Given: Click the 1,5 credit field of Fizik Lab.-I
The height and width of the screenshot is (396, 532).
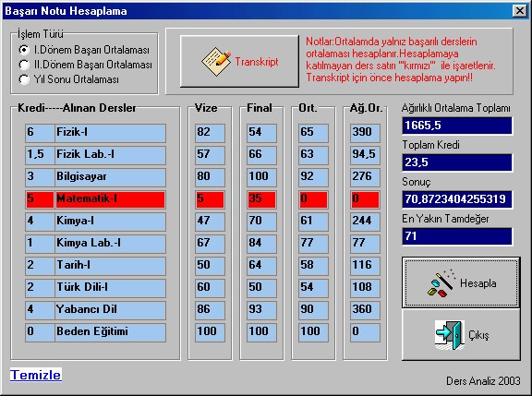Looking at the screenshot, I should tap(40, 155).
